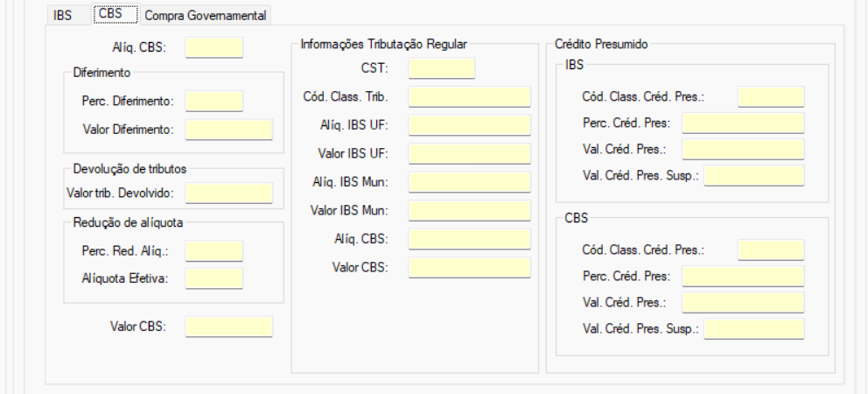
Task: Click the Perc. Red. Alíq. input field
Action: (x=213, y=250)
